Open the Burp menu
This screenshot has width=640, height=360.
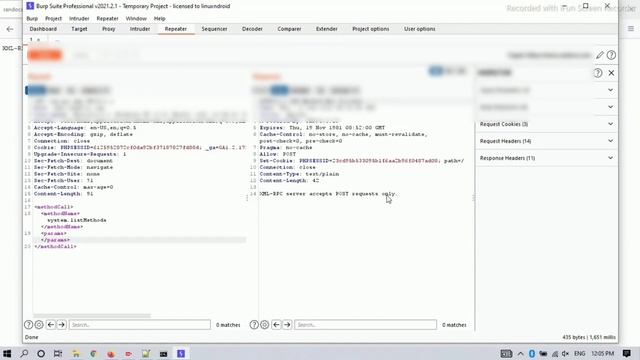coord(32,18)
